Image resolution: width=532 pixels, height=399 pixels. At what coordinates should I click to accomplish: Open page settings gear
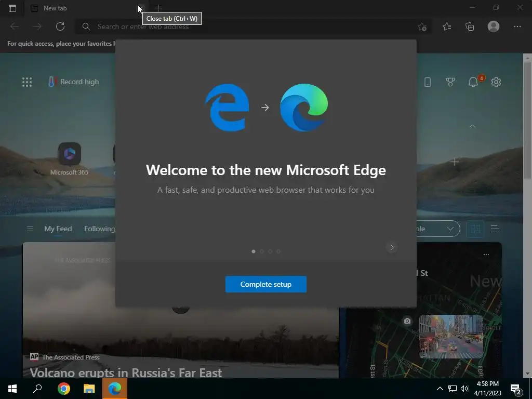point(496,82)
